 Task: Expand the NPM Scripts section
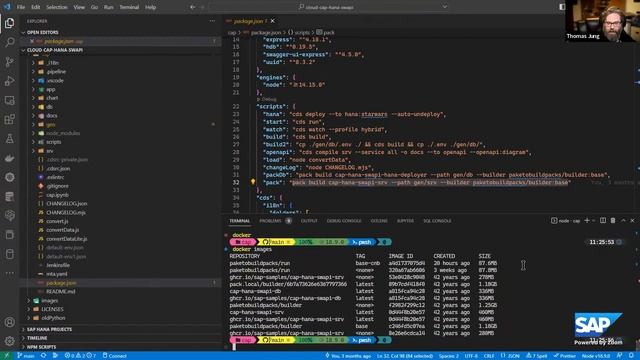tap(121, 347)
